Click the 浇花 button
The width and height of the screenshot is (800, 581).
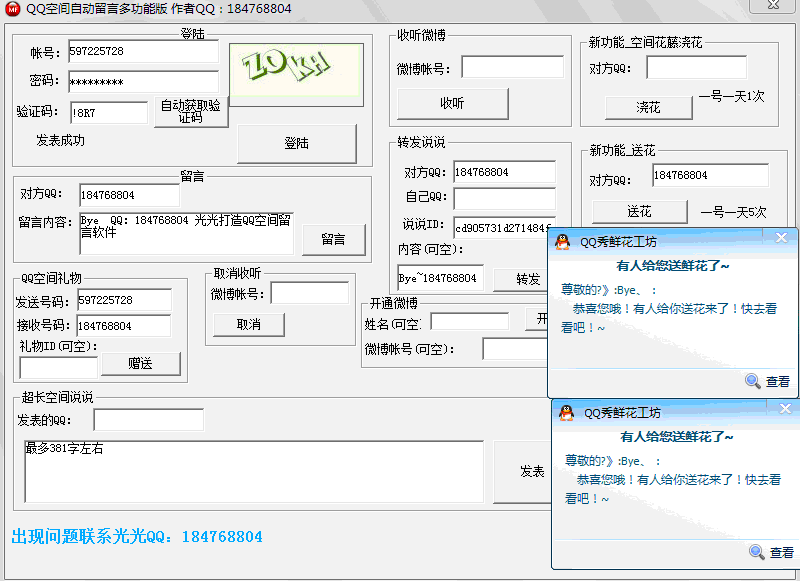click(x=648, y=108)
